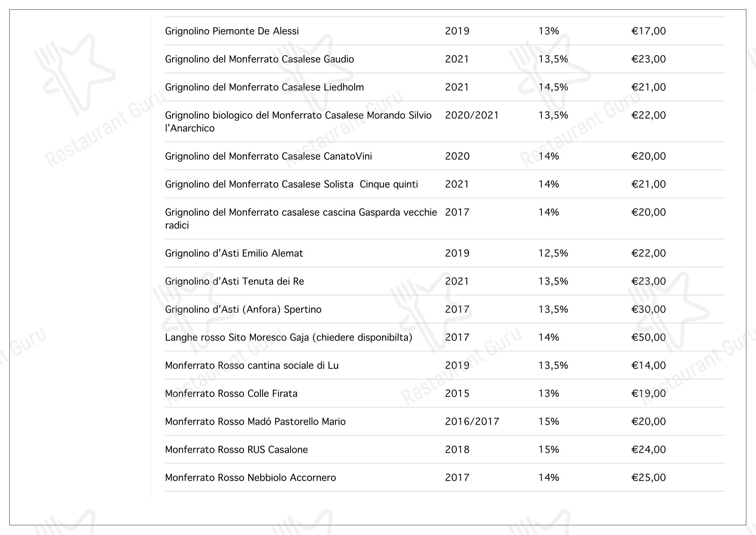
Task: Click the €23,00 price for Gaudio
Action: pos(648,59)
